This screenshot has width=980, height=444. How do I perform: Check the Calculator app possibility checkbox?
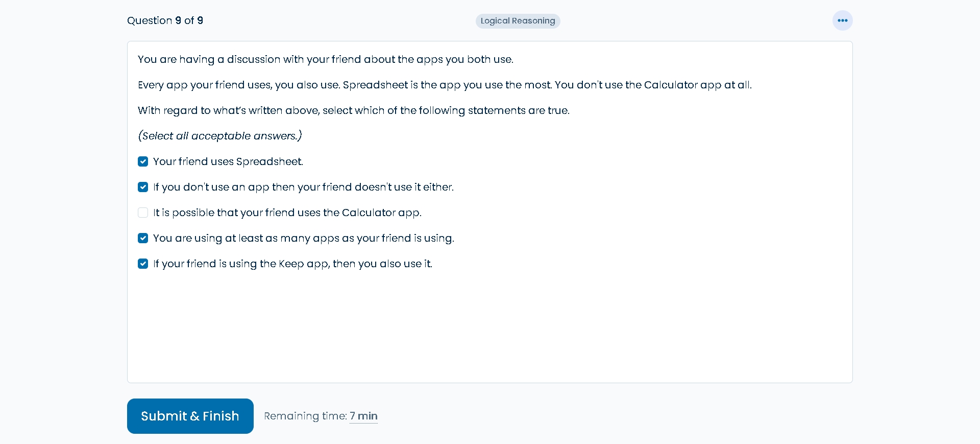(x=143, y=213)
